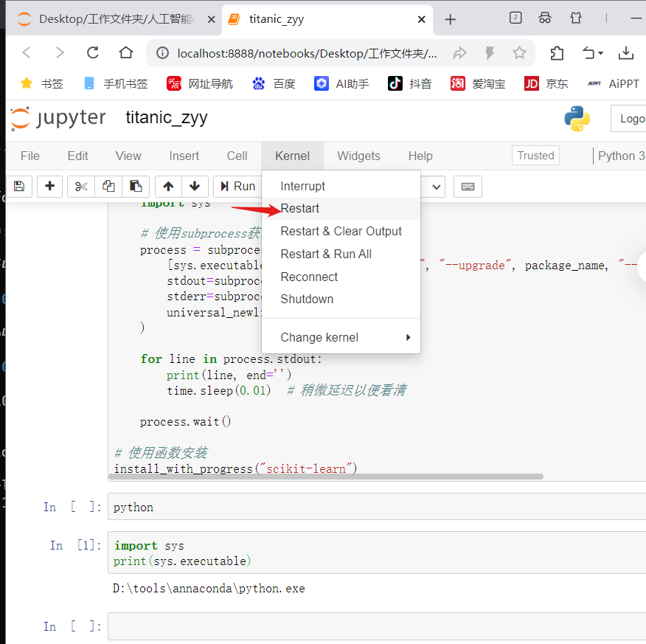Cut selected cells with scissors icon
Screen dimensions: 646x644
[x=81, y=187]
